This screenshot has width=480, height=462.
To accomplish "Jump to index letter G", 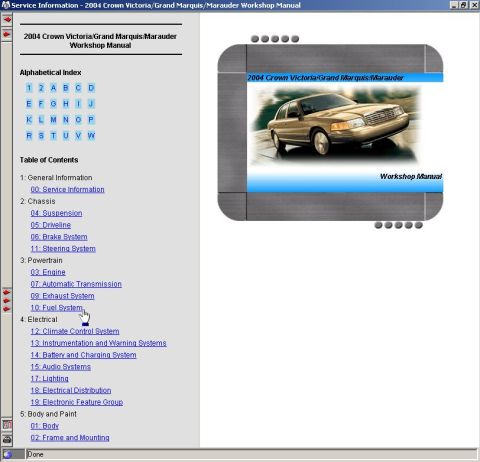I will coord(53,104).
